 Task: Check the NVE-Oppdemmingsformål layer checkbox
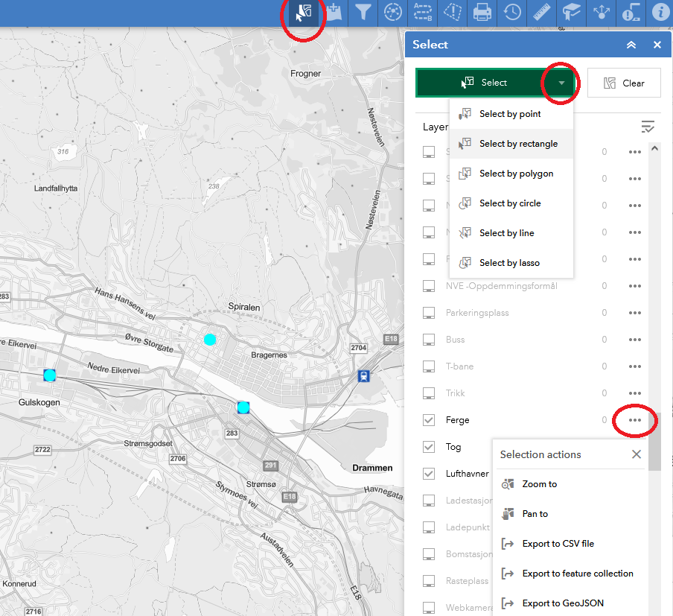coord(429,286)
